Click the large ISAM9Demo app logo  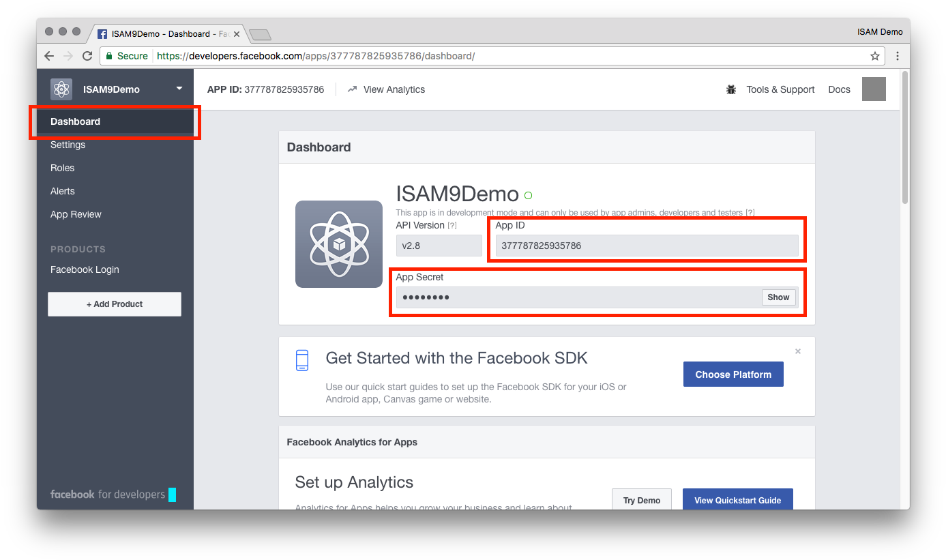point(339,244)
